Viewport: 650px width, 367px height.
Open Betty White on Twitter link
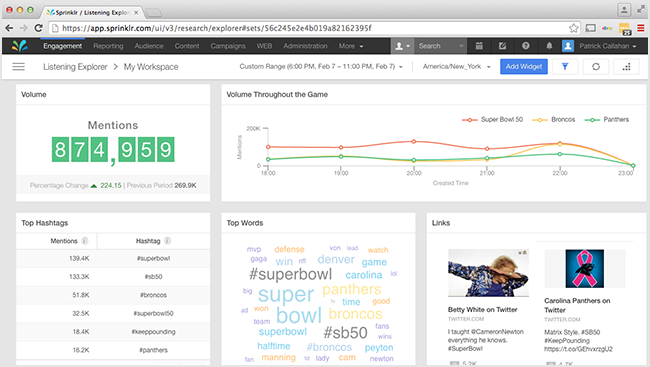pyautogui.click(x=483, y=309)
